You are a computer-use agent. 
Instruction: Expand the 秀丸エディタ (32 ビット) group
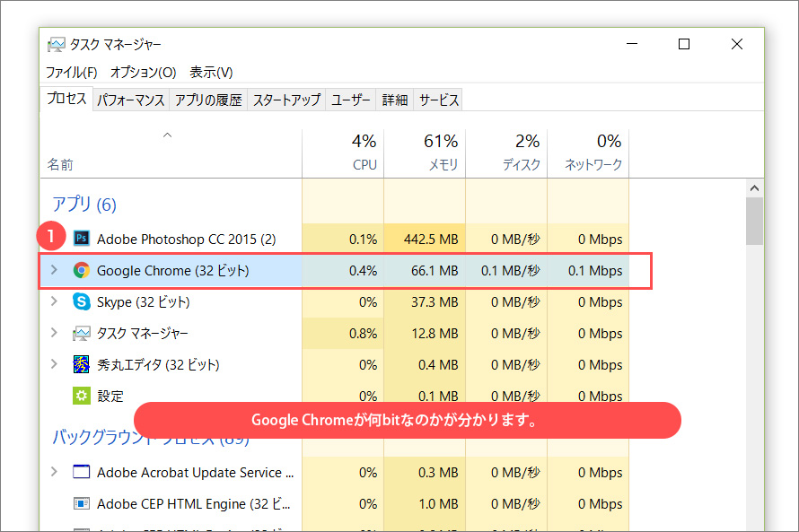[x=54, y=364]
